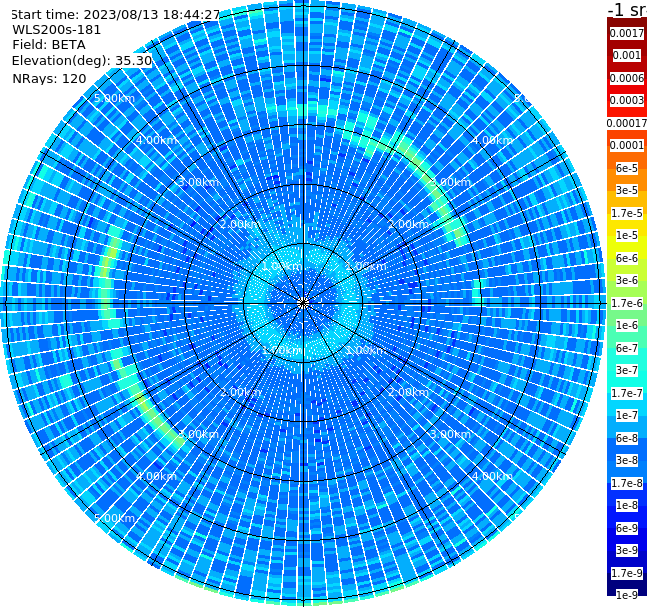Click the NRays: 120 annotation
This screenshot has height=607, width=647.
[50, 78]
